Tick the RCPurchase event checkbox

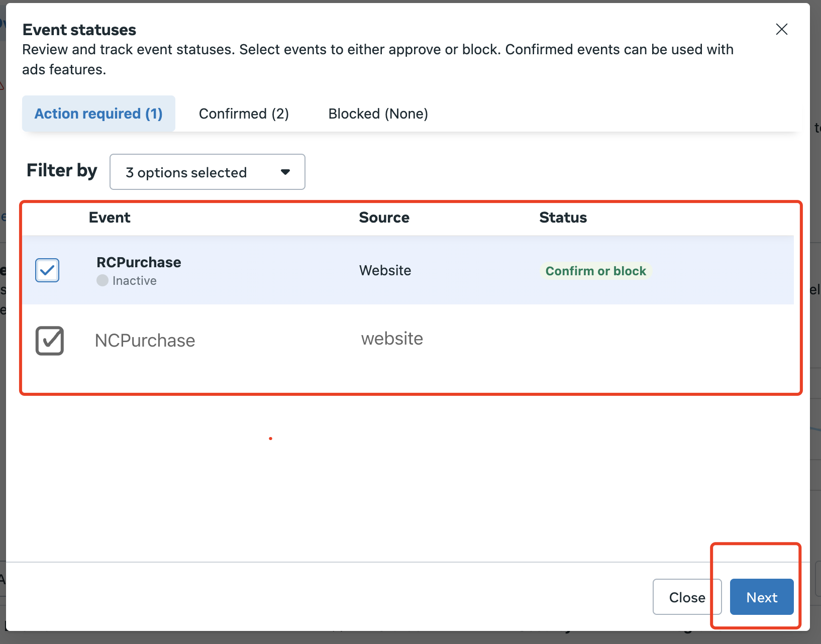point(47,270)
